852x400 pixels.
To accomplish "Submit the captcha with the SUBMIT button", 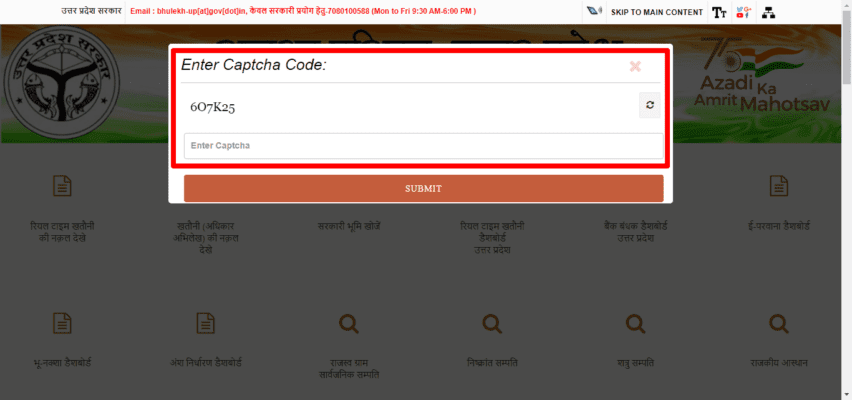I will [423, 189].
